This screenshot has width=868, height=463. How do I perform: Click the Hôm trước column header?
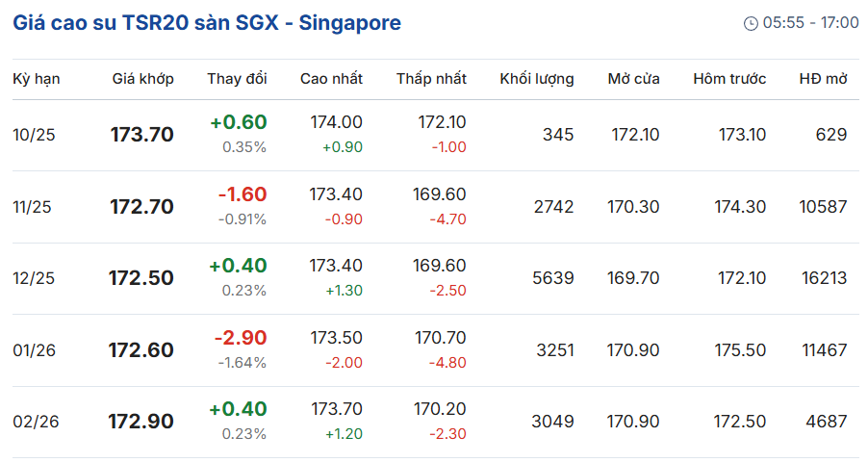click(729, 79)
